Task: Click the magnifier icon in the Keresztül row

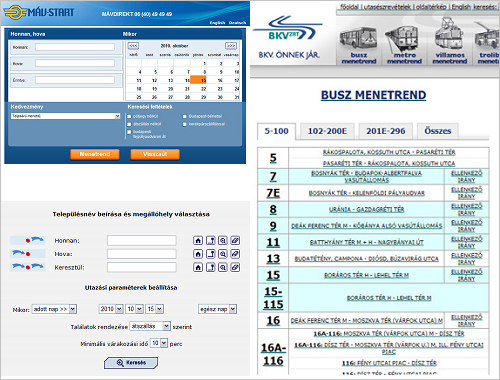Action: coord(223,267)
